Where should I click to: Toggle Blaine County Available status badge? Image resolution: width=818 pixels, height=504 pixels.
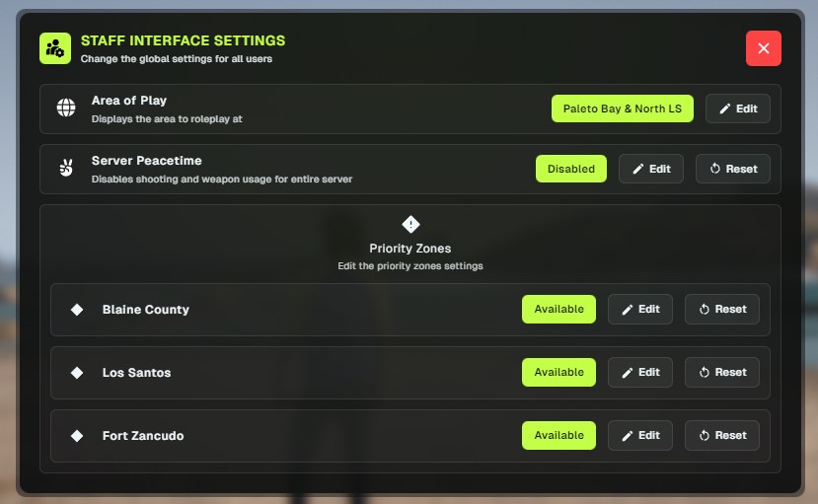(x=558, y=309)
